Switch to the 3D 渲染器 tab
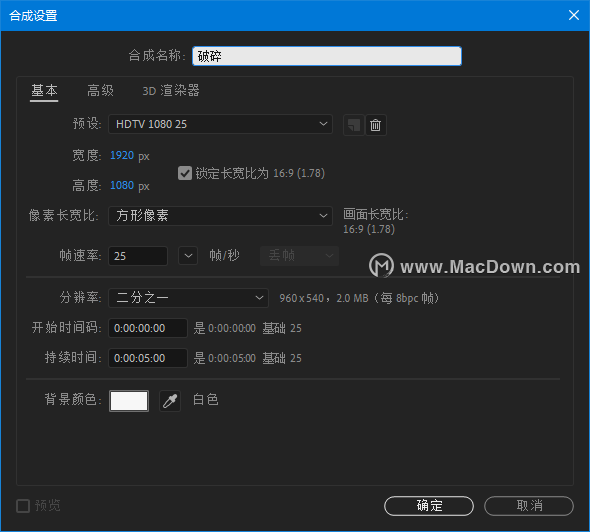Screen dimensions: 590x532 pyautogui.click(x=171, y=91)
